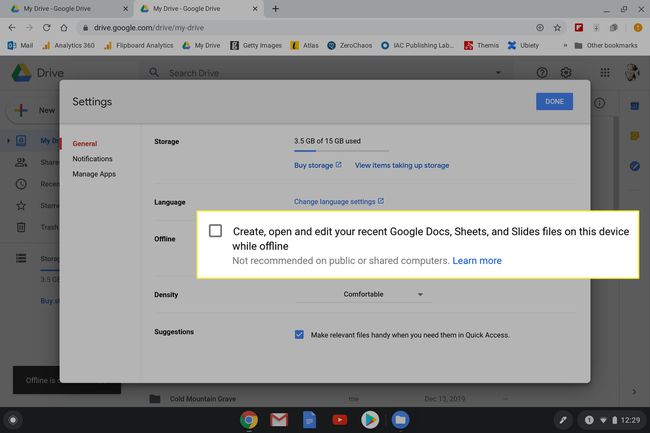Expand the side panel chevron

pos(634,392)
